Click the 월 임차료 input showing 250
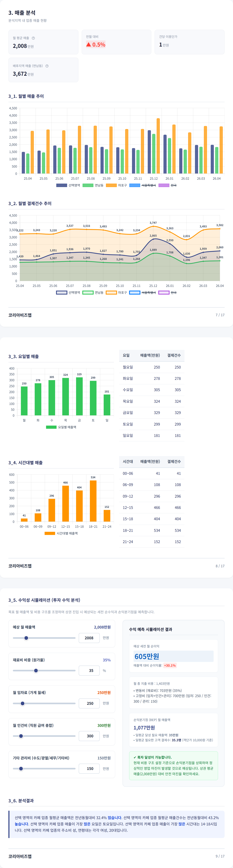Viewport: 233px width, 868px height. [89, 703]
